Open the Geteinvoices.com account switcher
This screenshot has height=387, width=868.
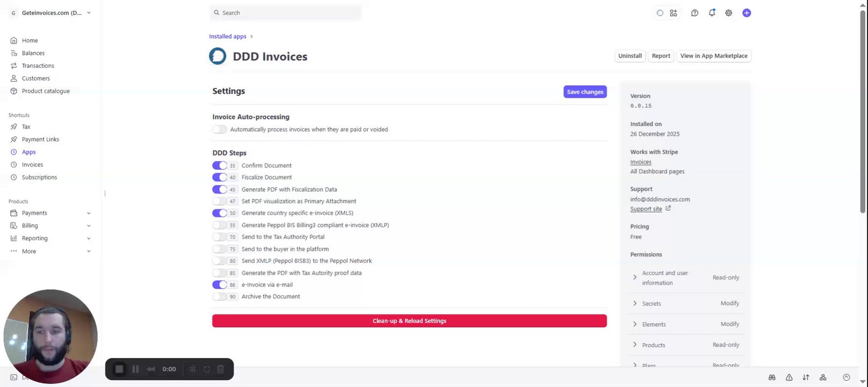[x=51, y=13]
